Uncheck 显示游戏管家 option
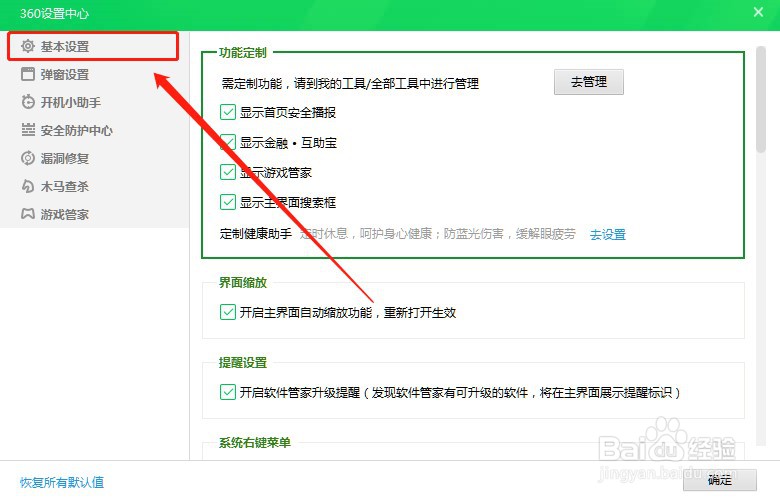The width and height of the screenshot is (780, 500). tap(228, 172)
